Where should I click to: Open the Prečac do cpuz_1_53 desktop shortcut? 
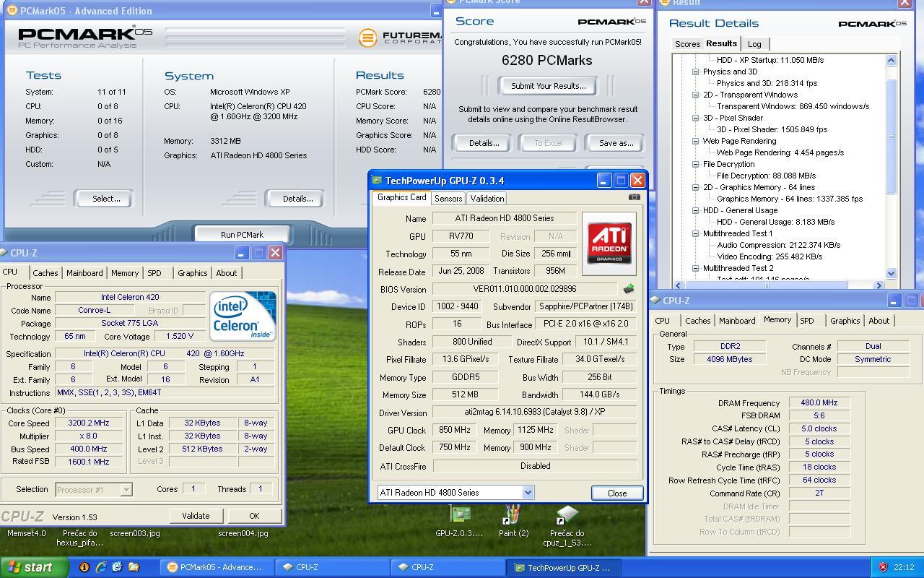coord(567,526)
